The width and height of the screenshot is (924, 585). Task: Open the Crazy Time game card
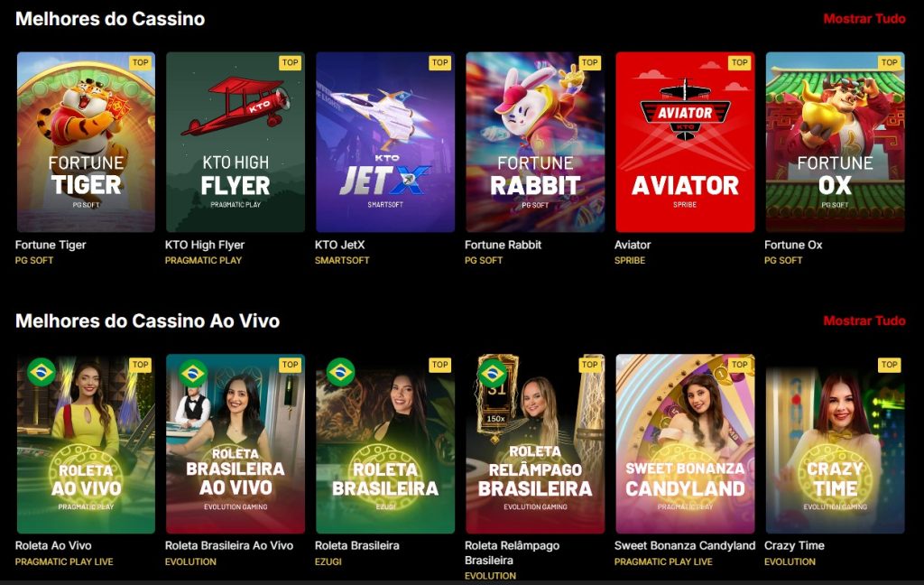tap(835, 444)
